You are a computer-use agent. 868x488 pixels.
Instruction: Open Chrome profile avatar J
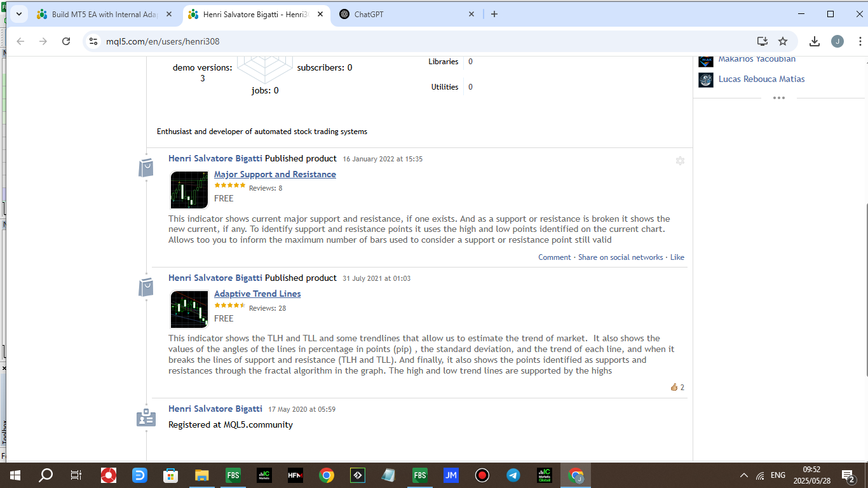(837, 41)
